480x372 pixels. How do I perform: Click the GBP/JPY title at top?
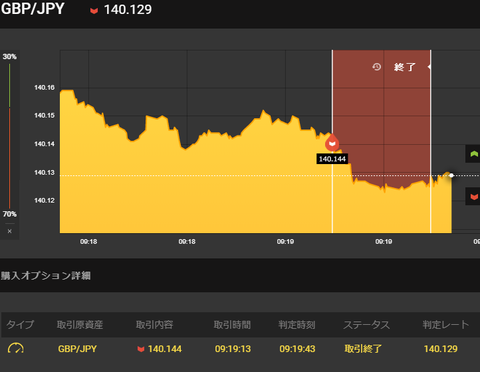coord(32,9)
